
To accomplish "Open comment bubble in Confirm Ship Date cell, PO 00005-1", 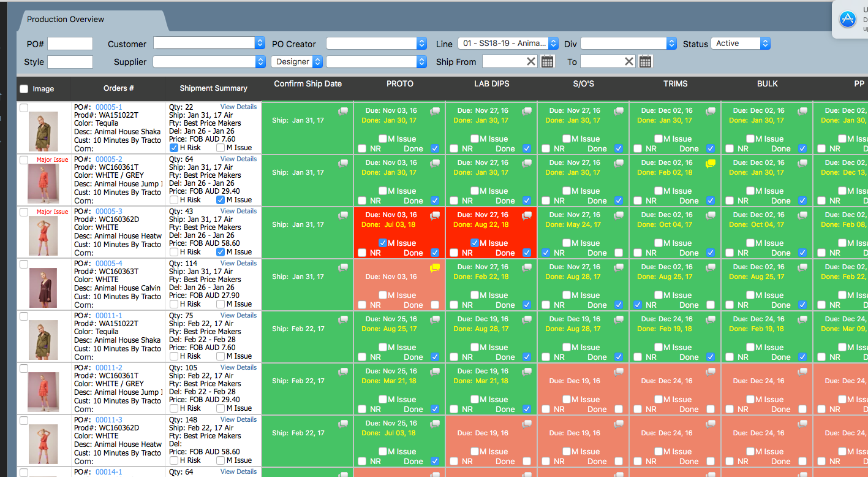I will [343, 111].
